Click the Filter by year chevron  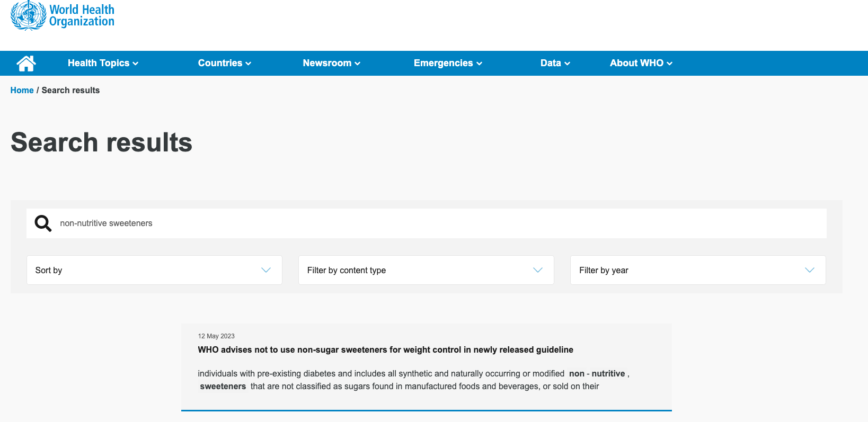coord(809,270)
